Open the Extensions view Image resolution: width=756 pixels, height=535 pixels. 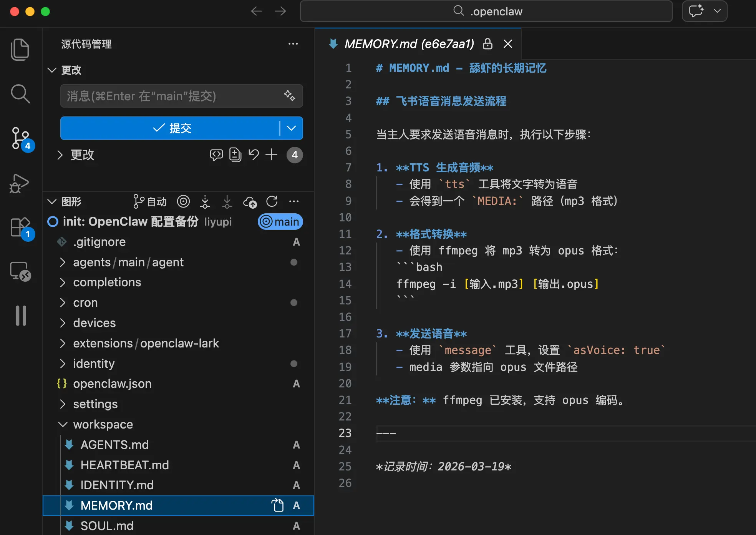20,228
